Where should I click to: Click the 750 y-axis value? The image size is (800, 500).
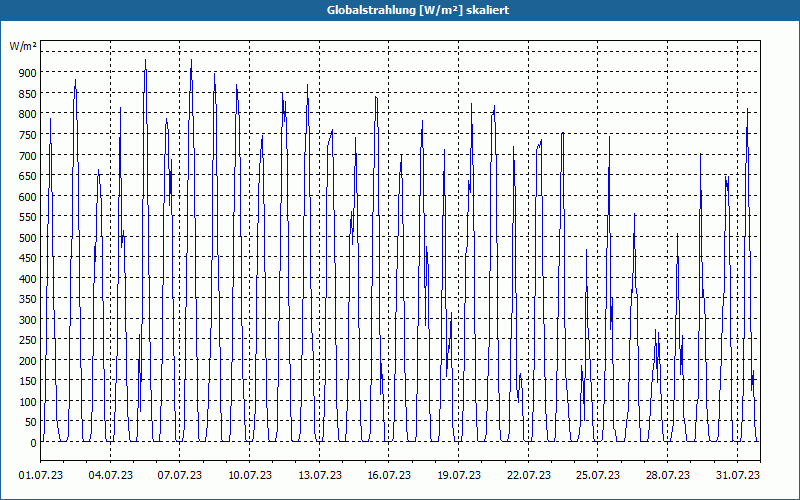(28, 135)
